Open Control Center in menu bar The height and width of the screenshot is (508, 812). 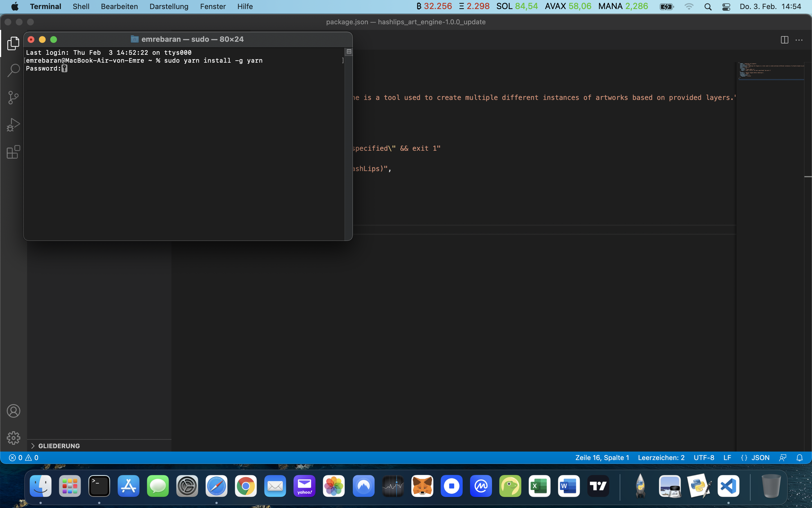pos(726,7)
